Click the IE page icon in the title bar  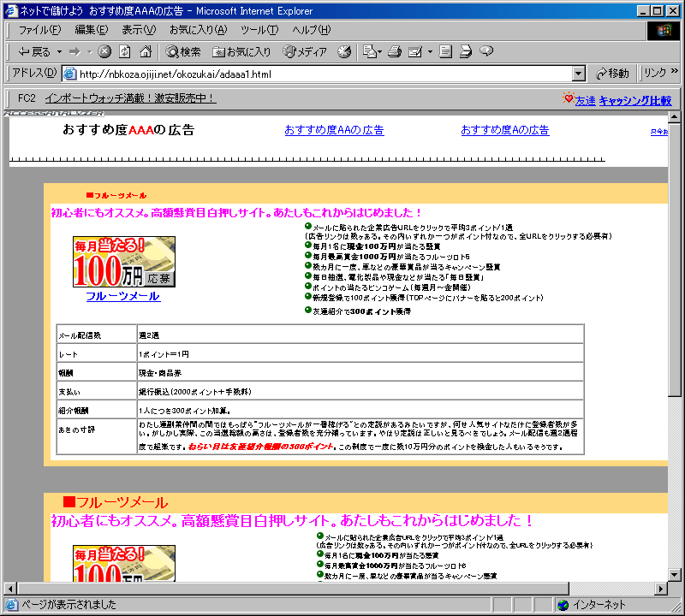[x=11, y=10]
